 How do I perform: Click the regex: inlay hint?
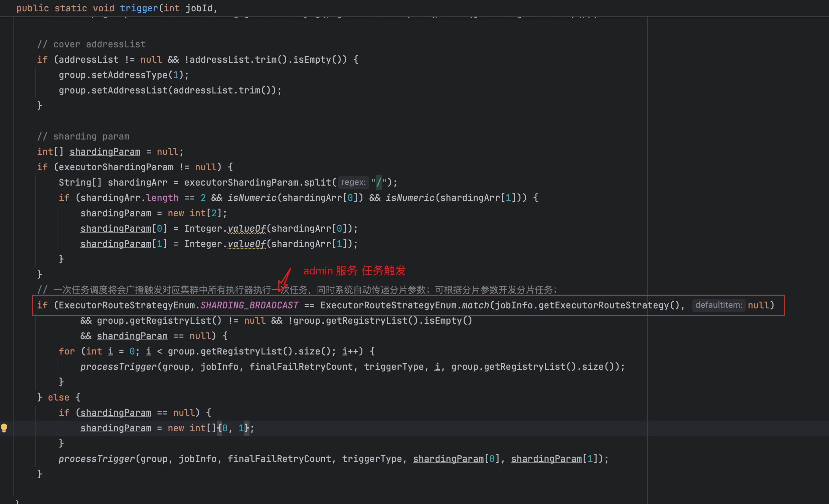pyautogui.click(x=353, y=182)
